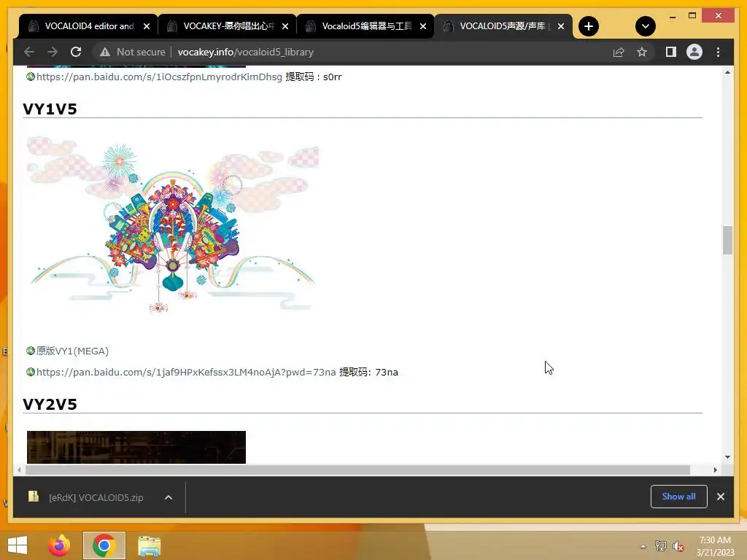The image size is (747, 560).
Task: View the Not secure site info
Action: tap(133, 52)
